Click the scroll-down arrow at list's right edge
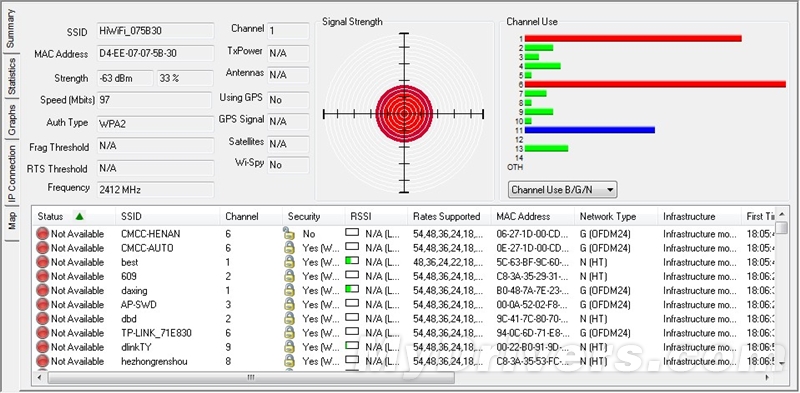 [x=781, y=364]
